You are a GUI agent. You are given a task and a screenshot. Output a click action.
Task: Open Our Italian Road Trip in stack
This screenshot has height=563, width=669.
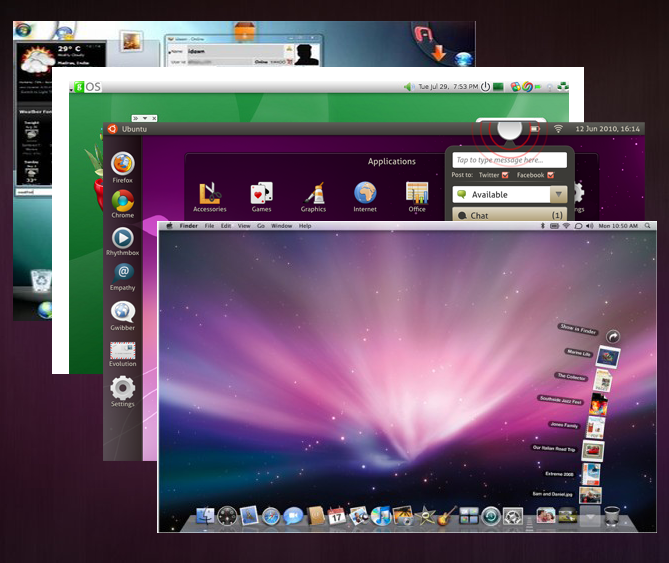[593, 450]
